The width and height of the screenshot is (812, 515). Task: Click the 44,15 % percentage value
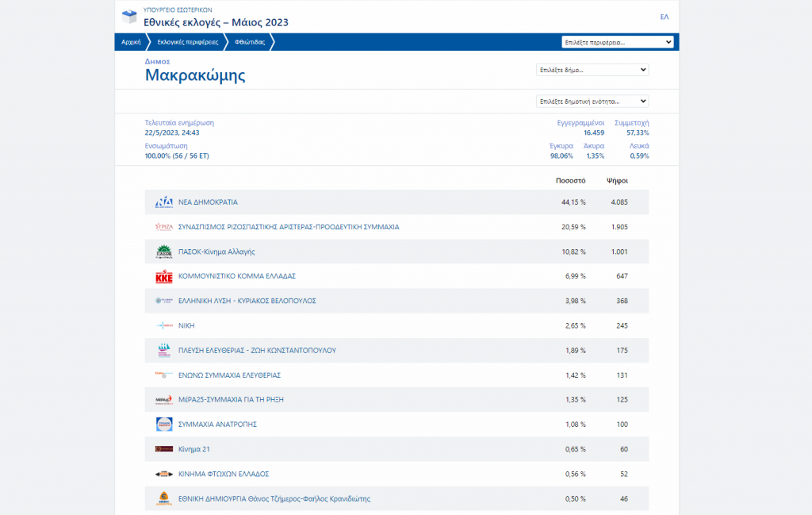tap(573, 202)
